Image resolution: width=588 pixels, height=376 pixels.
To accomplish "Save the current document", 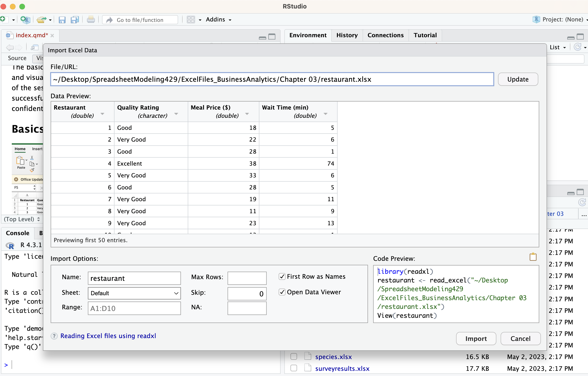I will coord(62,20).
